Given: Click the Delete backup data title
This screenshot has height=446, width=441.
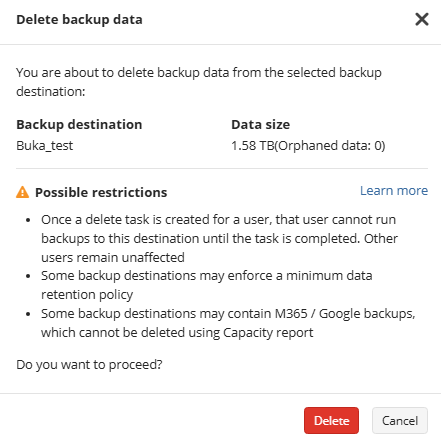Looking at the screenshot, I should 79,20.
